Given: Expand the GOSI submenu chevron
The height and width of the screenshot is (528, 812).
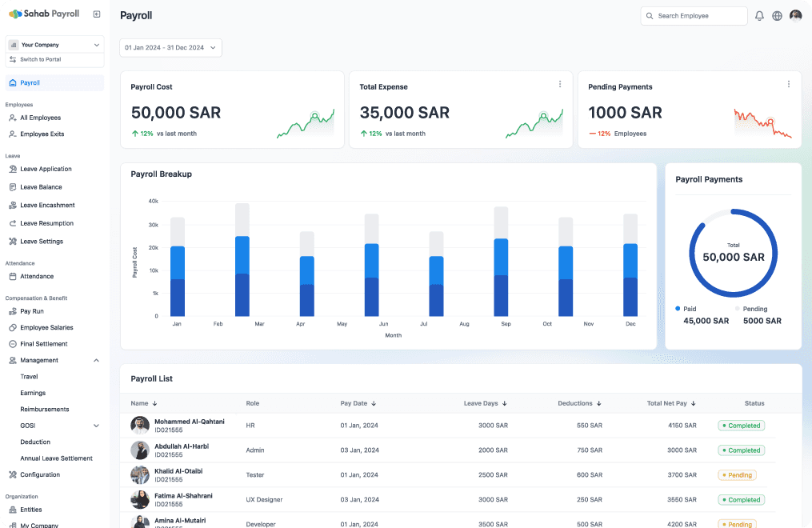Looking at the screenshot, I should click(x=96, y=426).
